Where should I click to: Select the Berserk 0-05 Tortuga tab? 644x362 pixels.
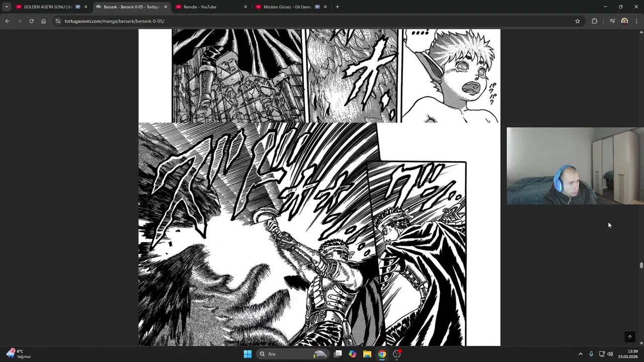point(132,7)
